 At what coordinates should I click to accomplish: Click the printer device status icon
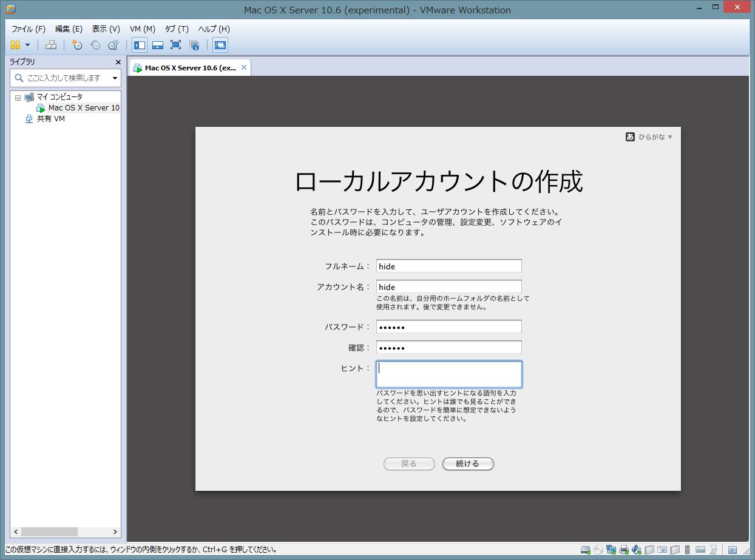pos(624,550)
